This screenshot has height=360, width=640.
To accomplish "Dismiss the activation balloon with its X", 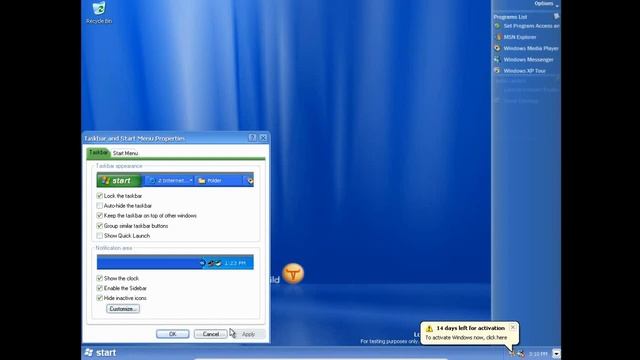I will click(513, 327).
